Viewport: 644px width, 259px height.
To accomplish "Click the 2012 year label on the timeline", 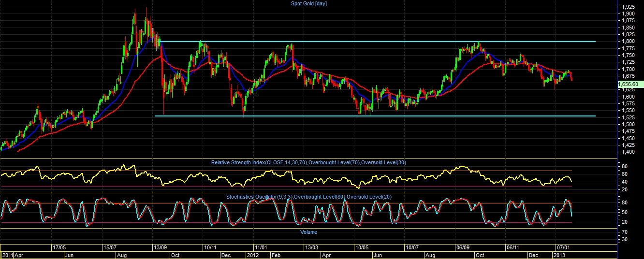I will tap(253, 255).
